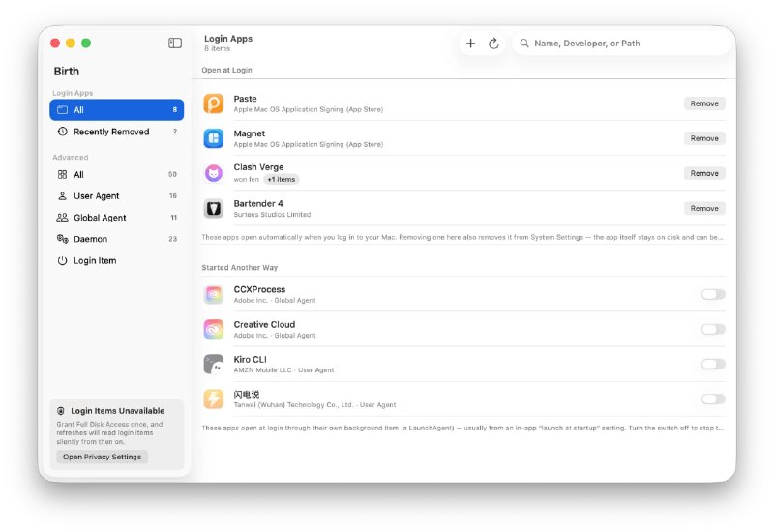This screenshot has width=774, height=532.
Task: Click the Magnet name text
Action: [x=250, y=133]
